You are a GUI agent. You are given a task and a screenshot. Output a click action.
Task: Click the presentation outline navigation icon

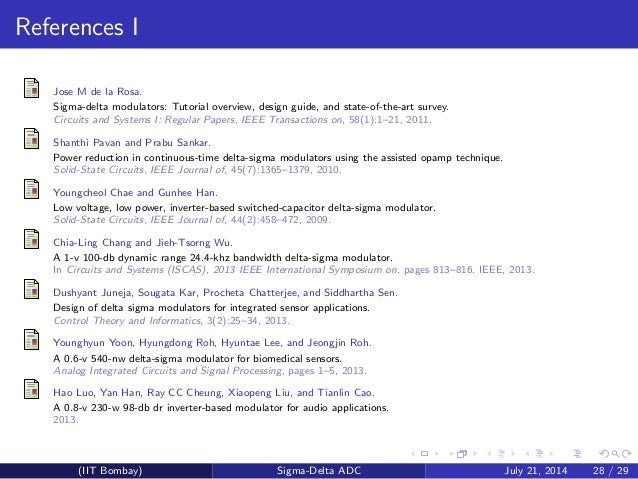tap(577, 454)
